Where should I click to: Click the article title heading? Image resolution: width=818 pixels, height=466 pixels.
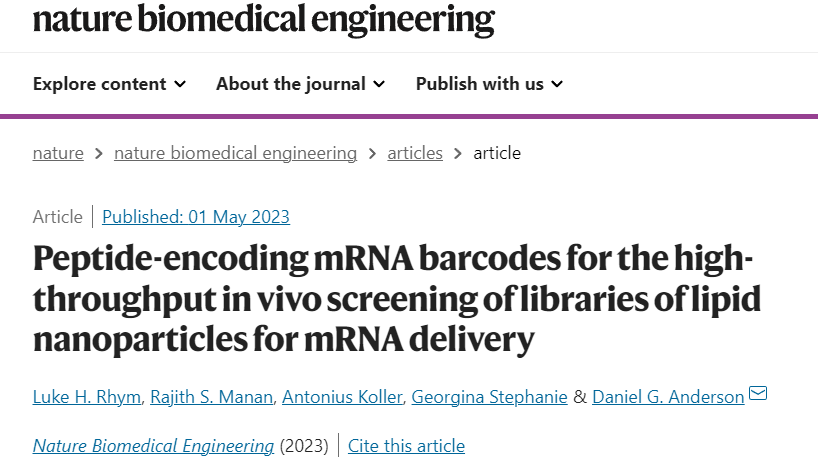tap(396, 298)
